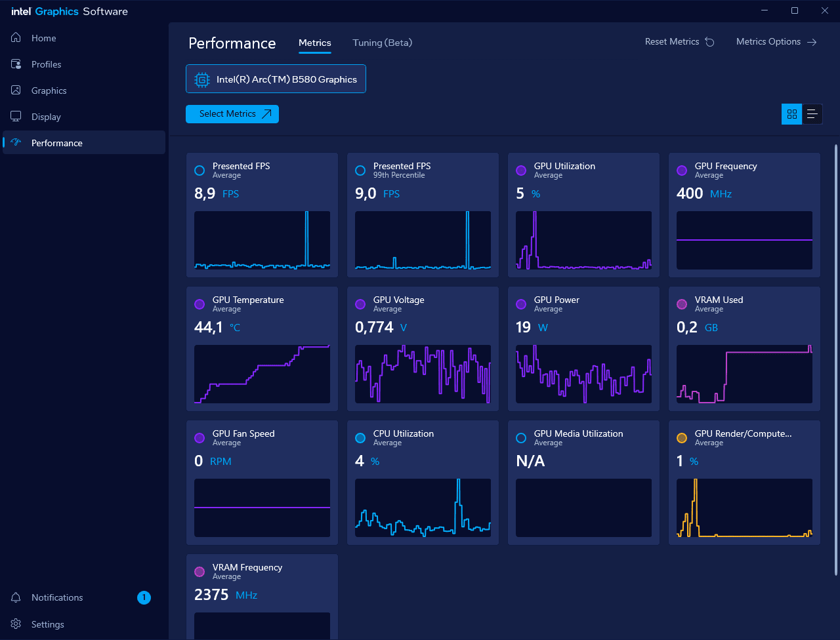Switch to list view layout
The image size is (840, 640).
pyautogui.click(x=812, y=114)
